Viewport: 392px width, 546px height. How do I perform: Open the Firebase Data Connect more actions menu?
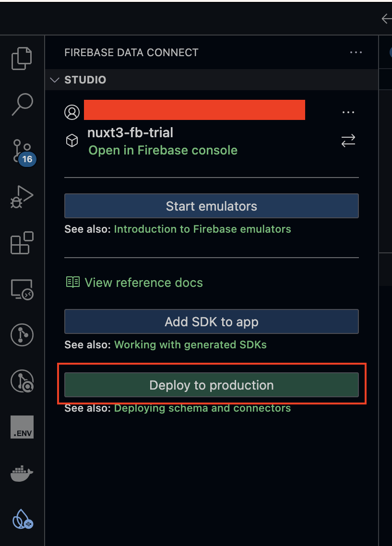point(356,52)
